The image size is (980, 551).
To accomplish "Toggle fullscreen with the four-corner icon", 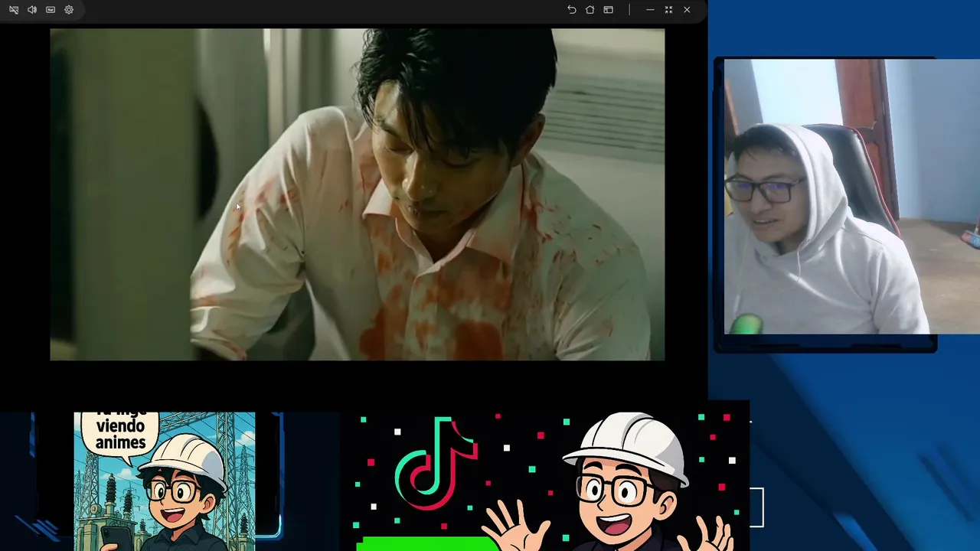I will 668,10.
